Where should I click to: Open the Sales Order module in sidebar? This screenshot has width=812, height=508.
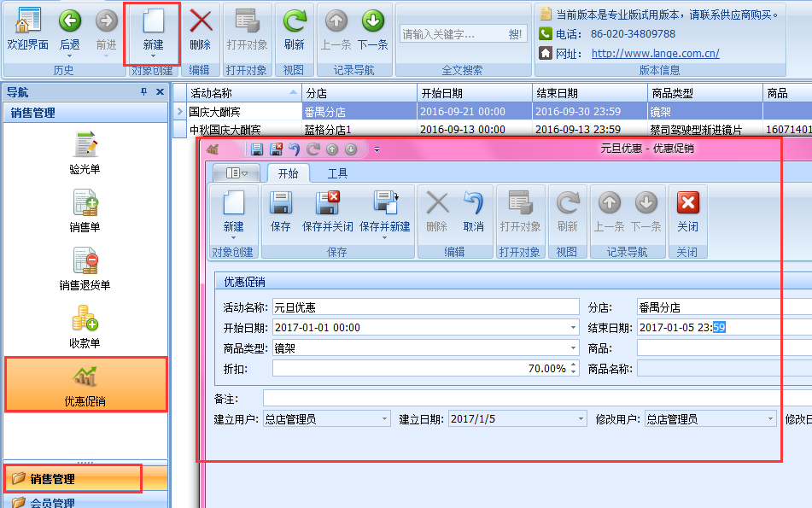coord(85,211)
